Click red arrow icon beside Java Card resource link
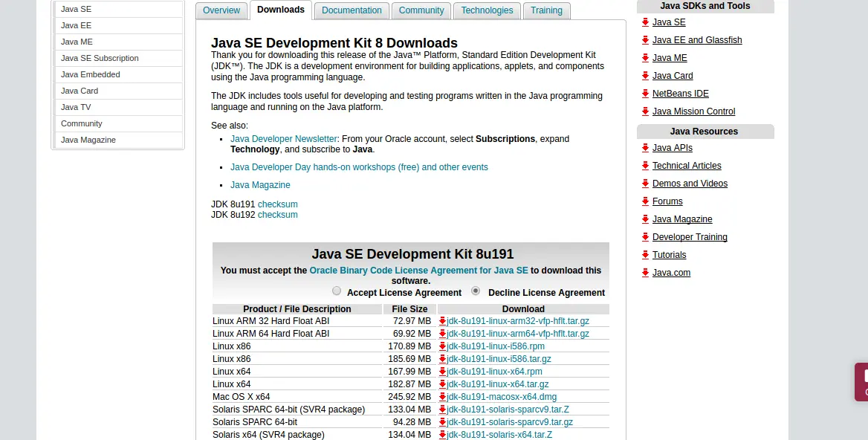Image resolution: width=868 pixels, height=440 pixels. click(x=645, y=75)
